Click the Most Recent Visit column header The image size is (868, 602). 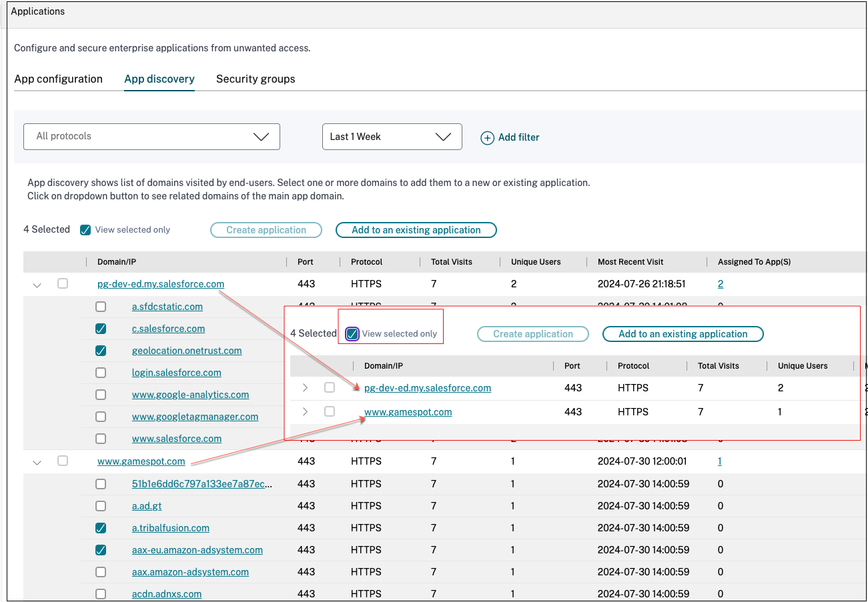630,262
